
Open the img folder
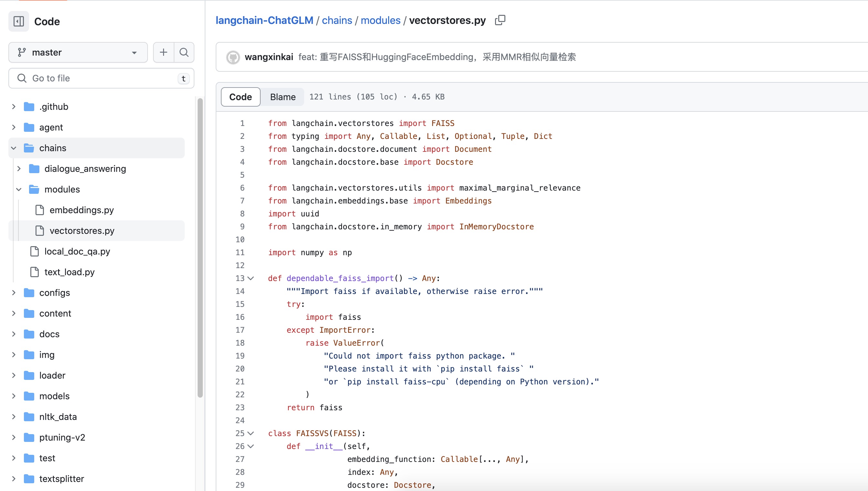(47, 355)
